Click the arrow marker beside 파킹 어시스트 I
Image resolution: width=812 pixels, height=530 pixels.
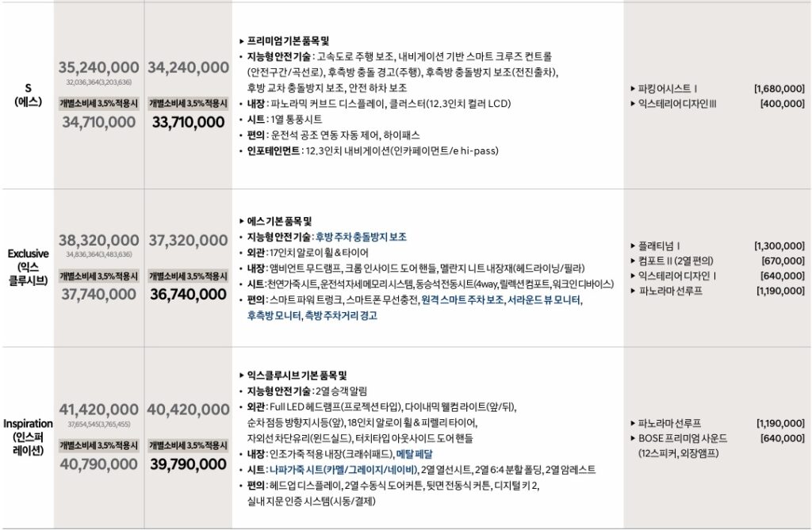click(x=632, y=89)
